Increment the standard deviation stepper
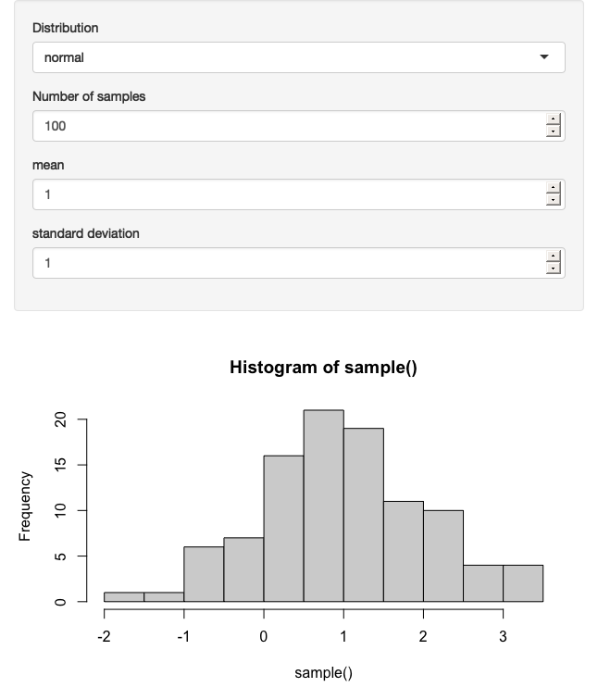The image size is (598, 700). (x=553, y=256)
